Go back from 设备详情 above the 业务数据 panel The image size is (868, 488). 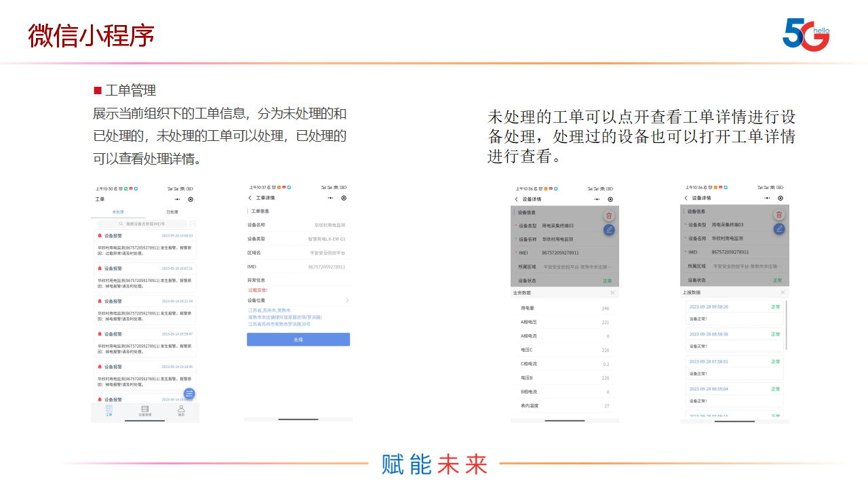tap(516, 199)
